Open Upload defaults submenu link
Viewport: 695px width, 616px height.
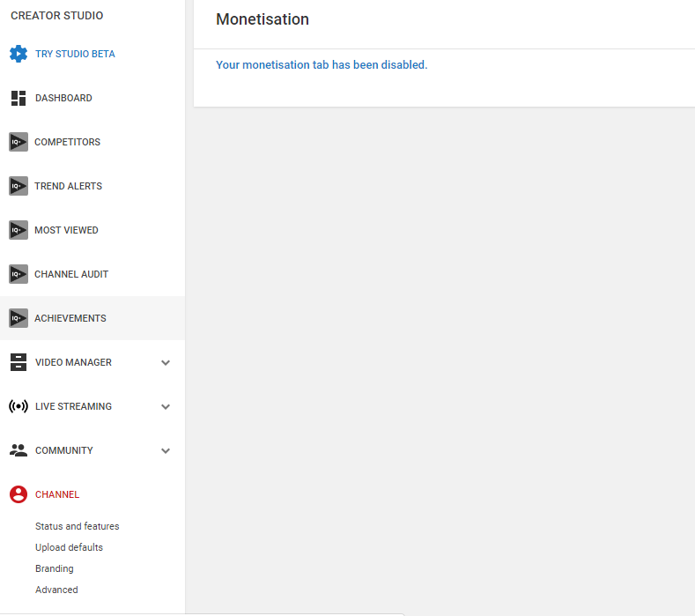tap(69, 547)
